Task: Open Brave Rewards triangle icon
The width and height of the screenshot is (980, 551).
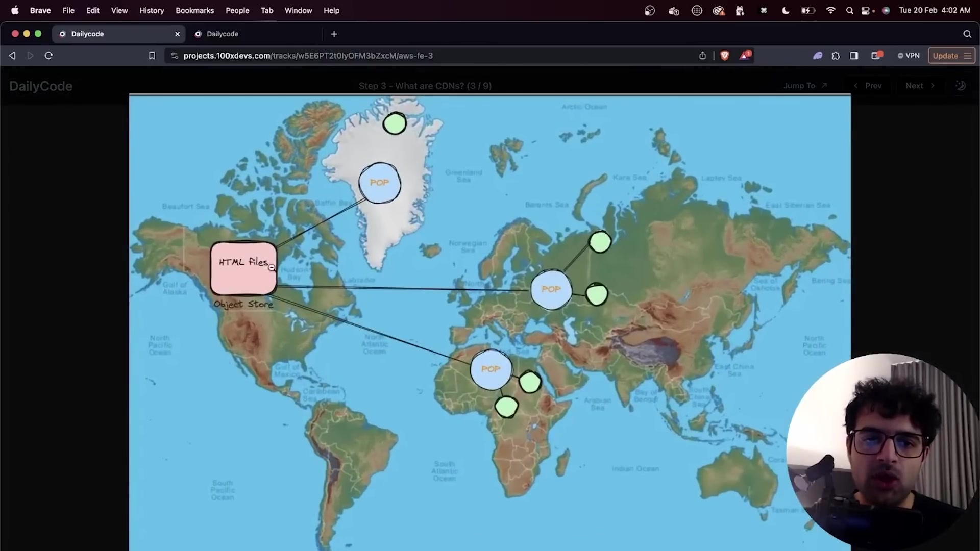Action: [745, 55]
